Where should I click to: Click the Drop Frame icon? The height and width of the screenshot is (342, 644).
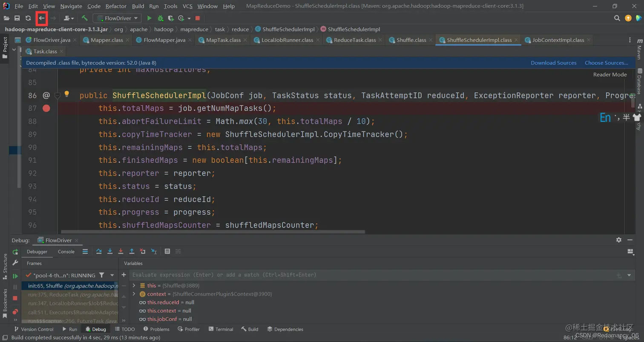(143, 251)
